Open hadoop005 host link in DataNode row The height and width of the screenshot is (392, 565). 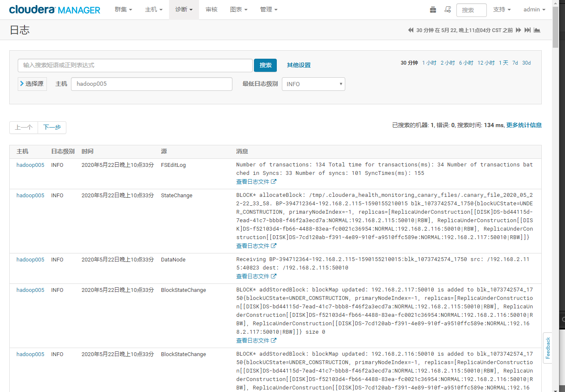click(x=30, y=260)
